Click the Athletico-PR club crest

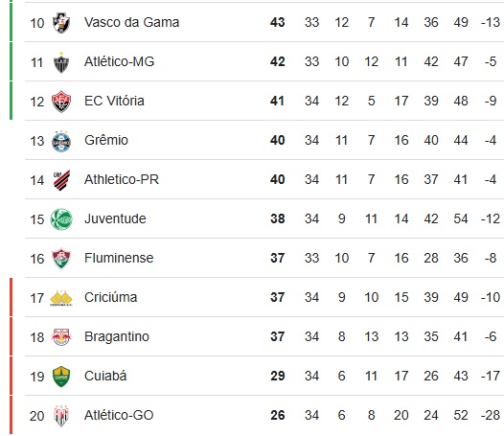tap(61, 180)
